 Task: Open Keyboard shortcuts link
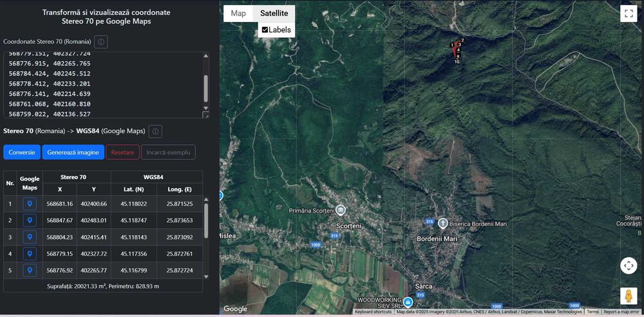[374, 312]
